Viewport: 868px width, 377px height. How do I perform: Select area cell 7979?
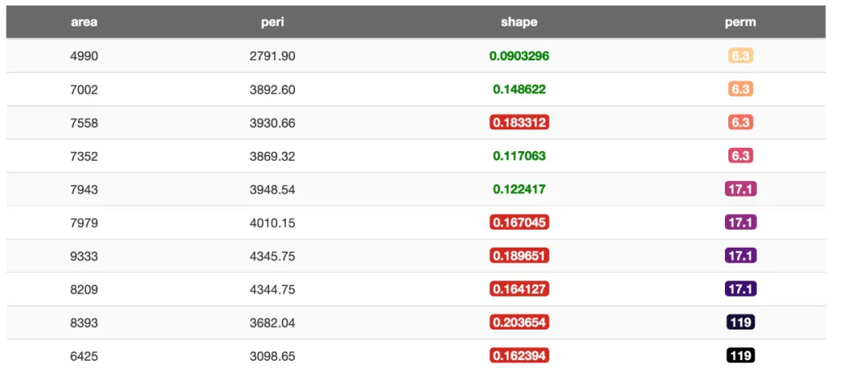pos(84,223)
